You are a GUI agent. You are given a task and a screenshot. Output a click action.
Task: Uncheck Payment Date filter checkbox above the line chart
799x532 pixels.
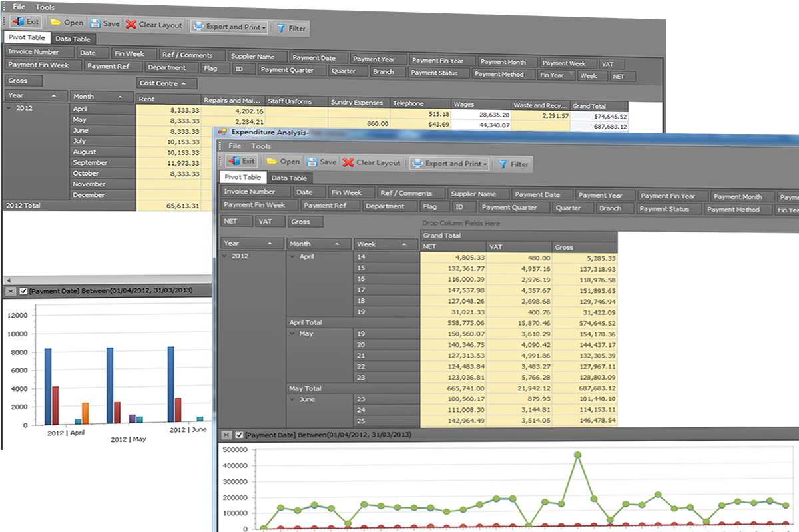[239, 435]
